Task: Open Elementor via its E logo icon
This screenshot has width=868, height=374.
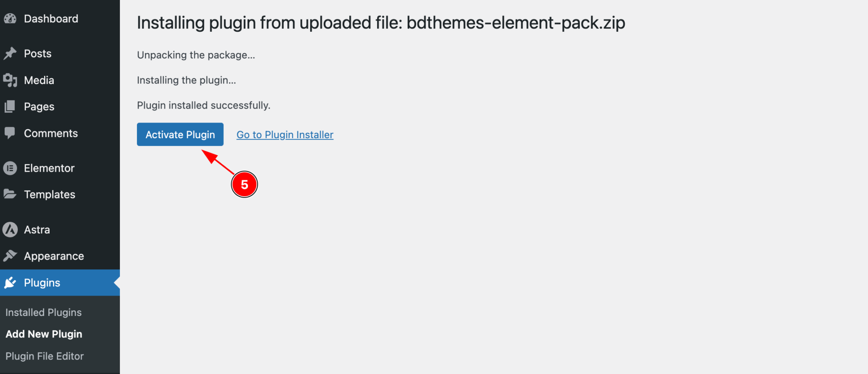Action: point(11,168)
